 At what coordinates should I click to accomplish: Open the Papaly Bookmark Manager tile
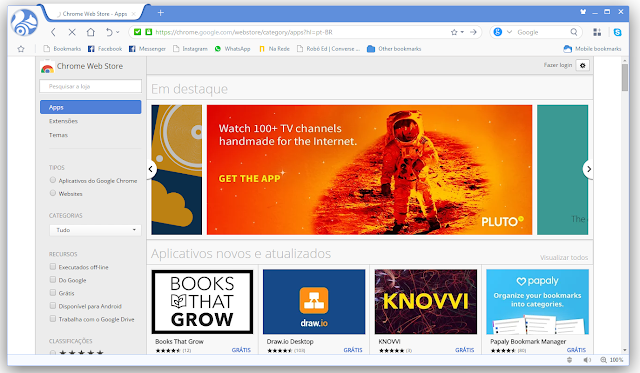click(538, 310)
